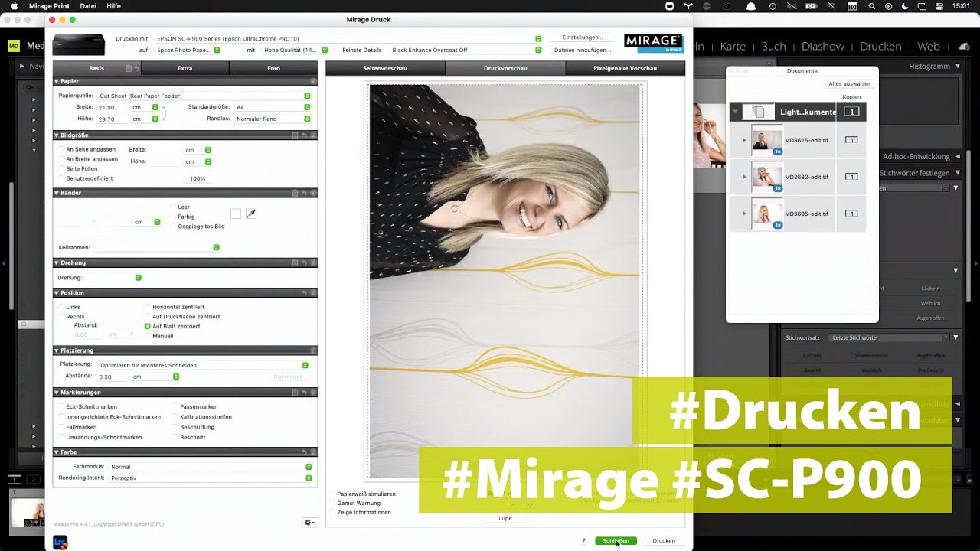This screenshot has height=551, width=980.
Task: Open the Keilrahmen dropdown
Action: click(157, 247)
